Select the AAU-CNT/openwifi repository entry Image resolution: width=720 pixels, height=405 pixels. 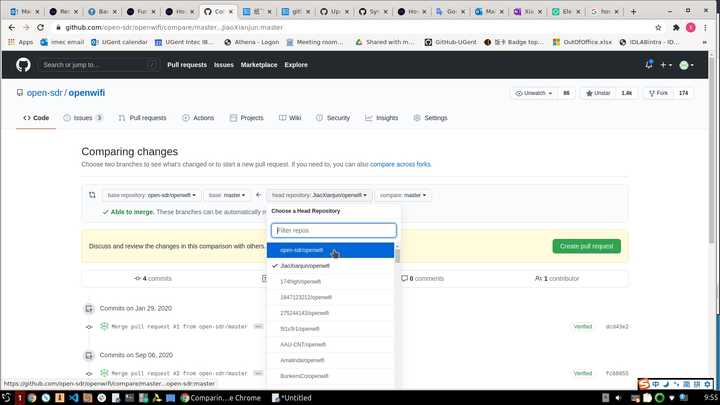(x=330, y=344)
